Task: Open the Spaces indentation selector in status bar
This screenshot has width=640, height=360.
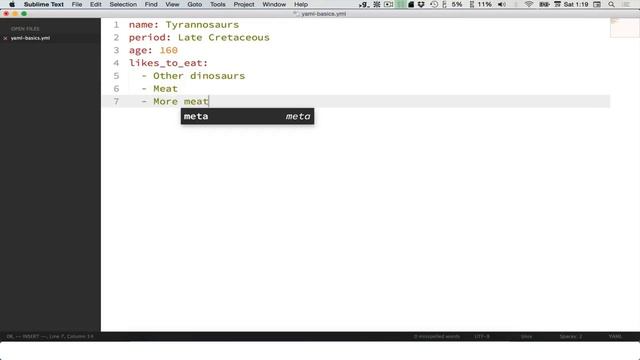Action: [571, 336]
